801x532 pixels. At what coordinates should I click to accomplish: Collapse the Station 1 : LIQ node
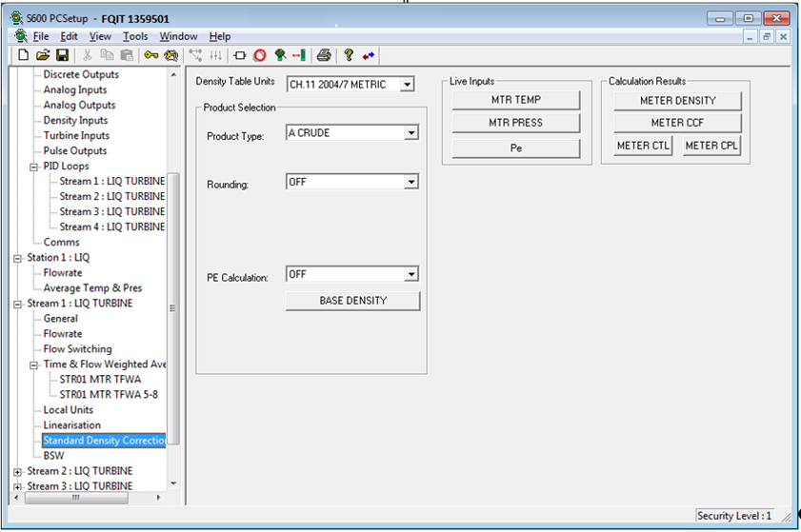[x=17, y=258]
